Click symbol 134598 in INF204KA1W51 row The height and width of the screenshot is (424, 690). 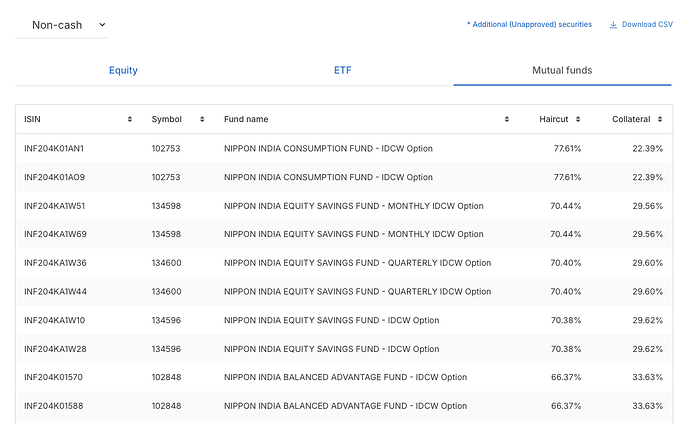coord(166,206)
